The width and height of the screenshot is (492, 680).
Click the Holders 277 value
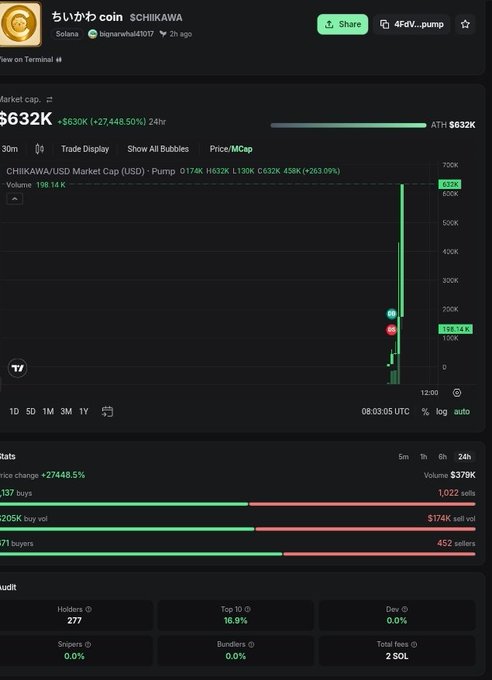click(x=74, y=621)
